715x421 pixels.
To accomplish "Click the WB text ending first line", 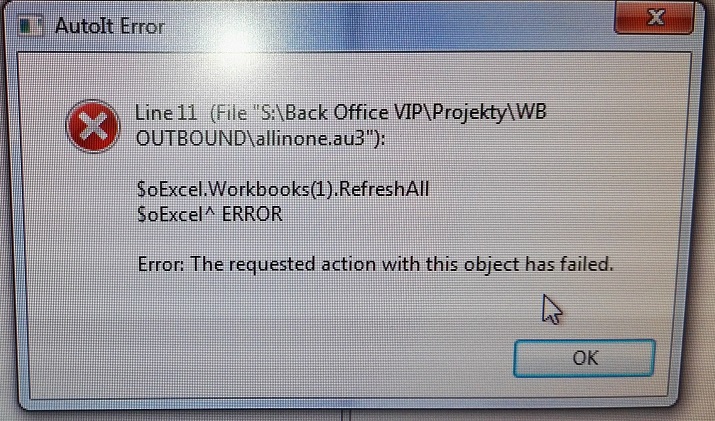I will 529,112.
